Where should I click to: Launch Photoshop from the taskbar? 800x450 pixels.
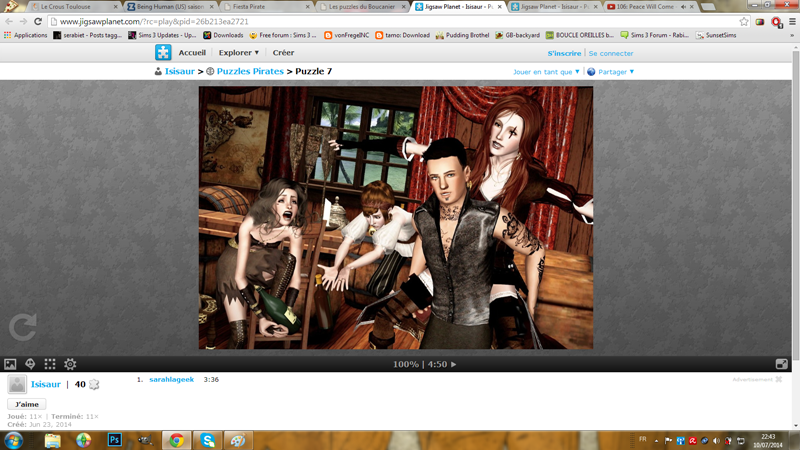click(x=115, y=440)
